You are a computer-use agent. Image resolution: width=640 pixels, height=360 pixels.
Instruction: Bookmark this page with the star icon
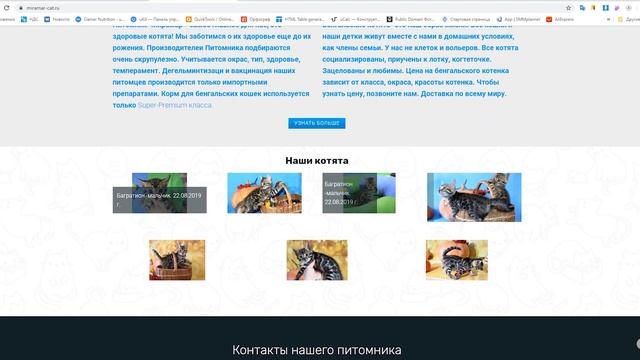coord(569,8)
